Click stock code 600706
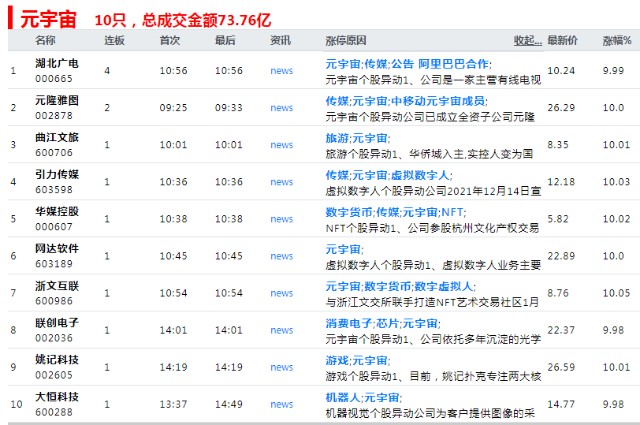This screenshot has width=640, height=425. pyautogui.click(x=54, y=153)
